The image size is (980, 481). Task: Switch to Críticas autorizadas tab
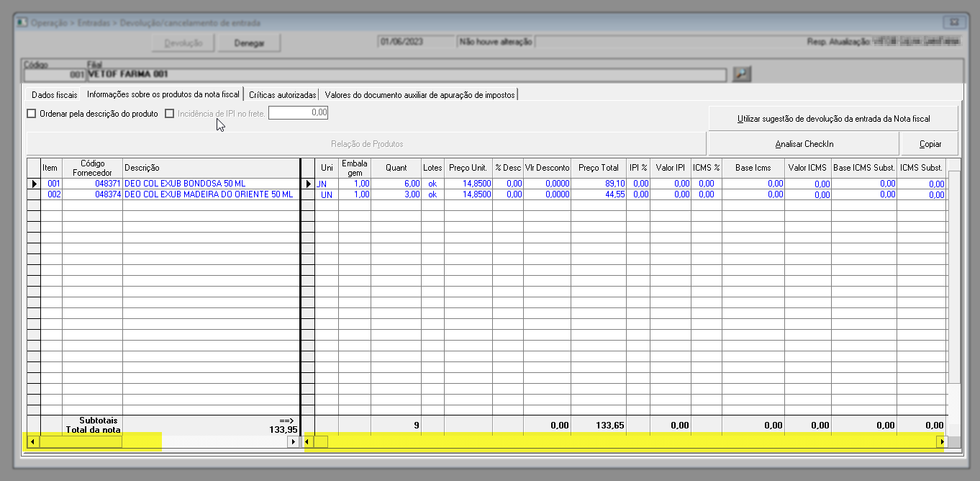coord(282,95)
